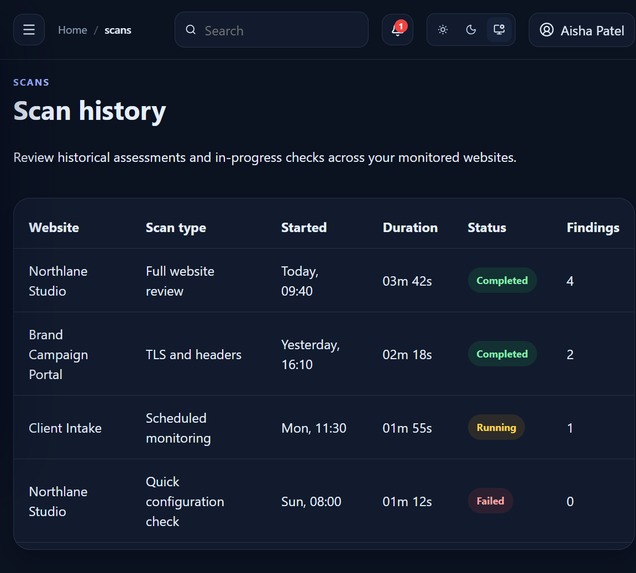Click findings count 0
636x573 pixels.
570,502
